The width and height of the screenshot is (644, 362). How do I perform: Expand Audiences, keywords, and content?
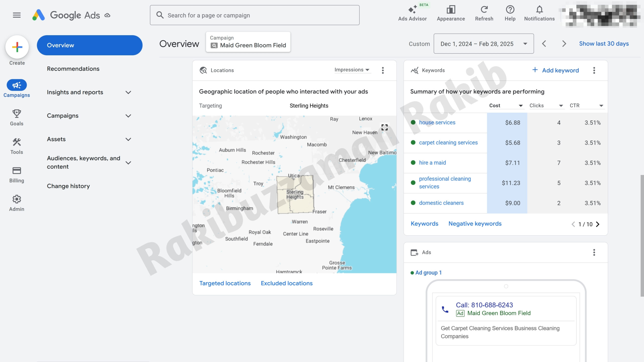128,163
